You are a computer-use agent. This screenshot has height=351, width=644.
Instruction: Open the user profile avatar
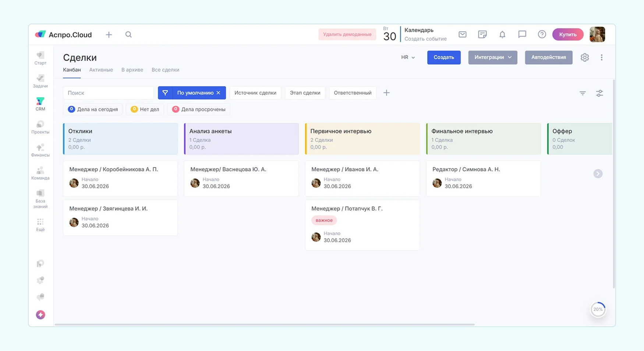(597, 34)
